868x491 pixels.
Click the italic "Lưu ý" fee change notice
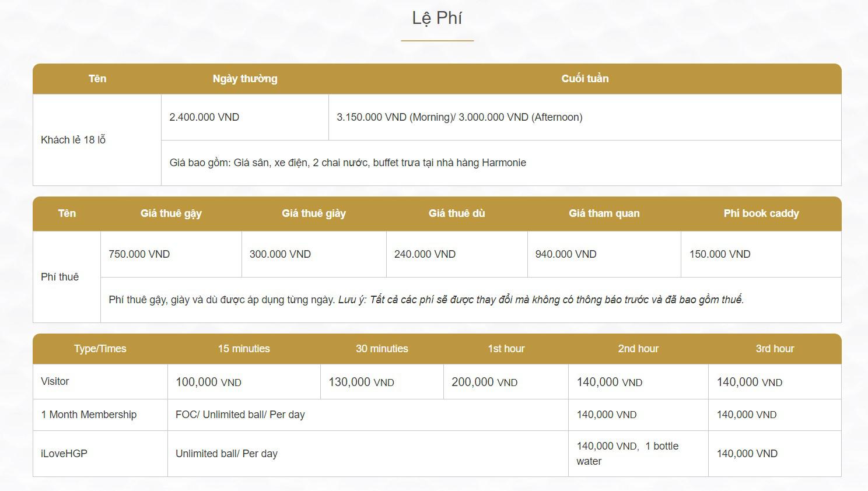pos(541,300)
